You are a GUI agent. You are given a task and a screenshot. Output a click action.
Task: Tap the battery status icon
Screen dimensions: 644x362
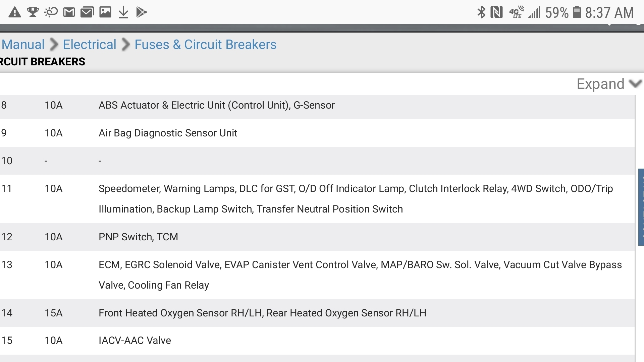[577, 12]
